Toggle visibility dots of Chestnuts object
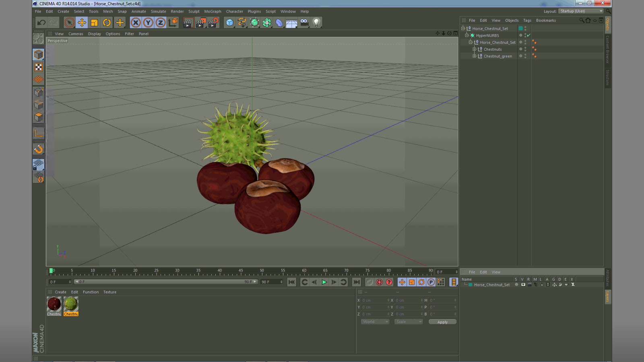Screen dimensions: 644x362 coord(525,49)
